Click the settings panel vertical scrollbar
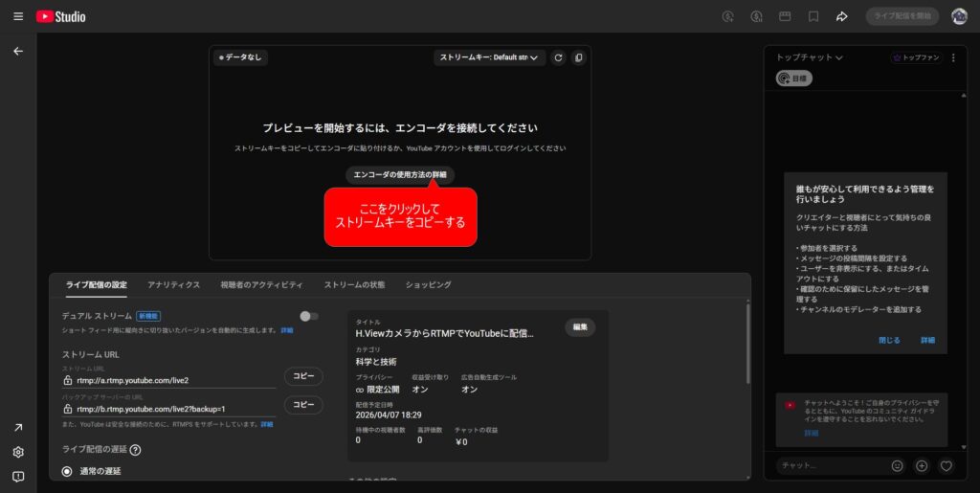980x493 pixels. point(747,344)
